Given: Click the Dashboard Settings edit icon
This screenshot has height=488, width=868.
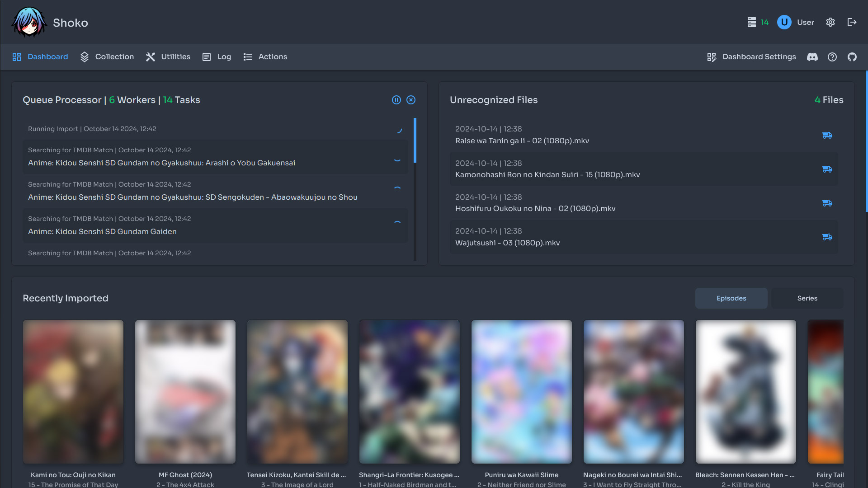Looking at the screenshot, I should pos(712,57).
